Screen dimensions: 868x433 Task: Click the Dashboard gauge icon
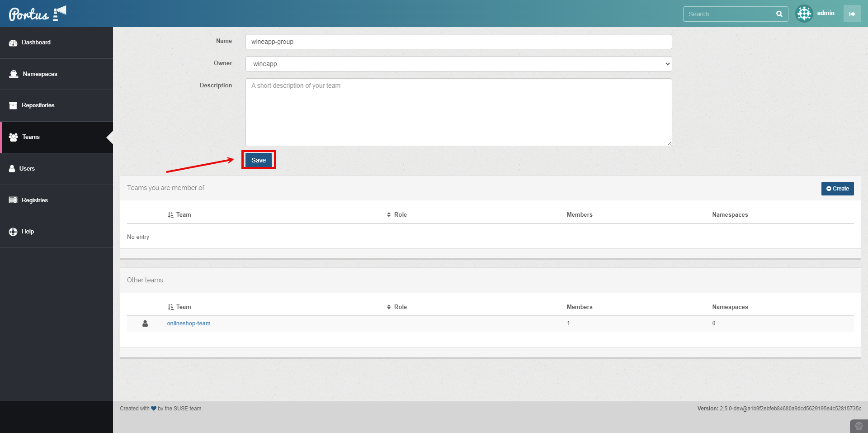(13, 43)
